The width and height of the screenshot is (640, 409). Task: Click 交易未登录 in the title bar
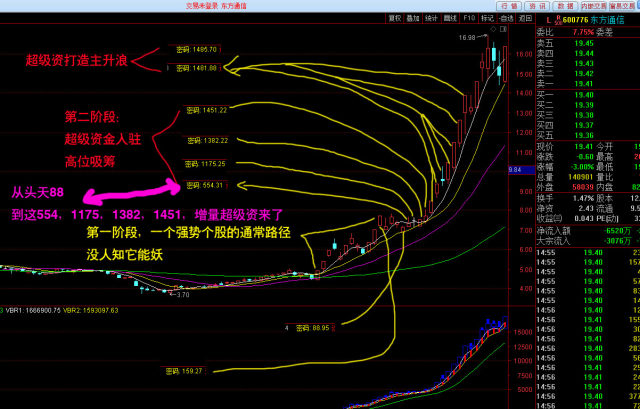pyautogui.click(x=202, y=6)
